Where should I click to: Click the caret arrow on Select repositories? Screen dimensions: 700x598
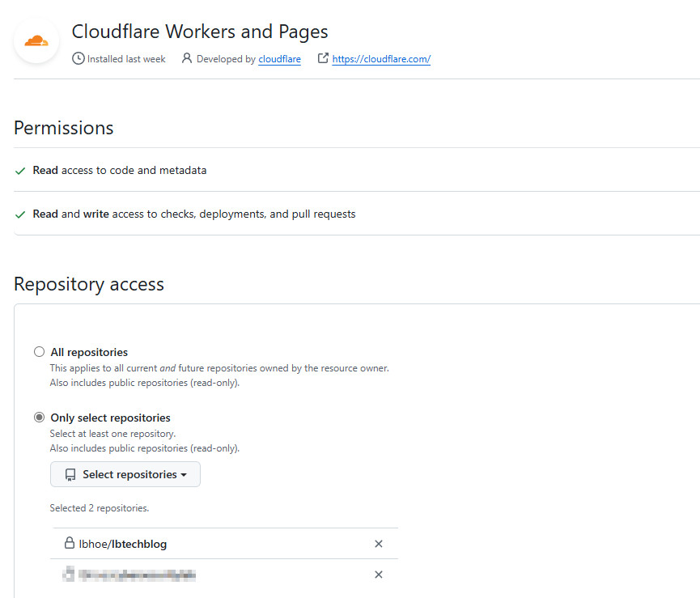click(x=185, y=475)
